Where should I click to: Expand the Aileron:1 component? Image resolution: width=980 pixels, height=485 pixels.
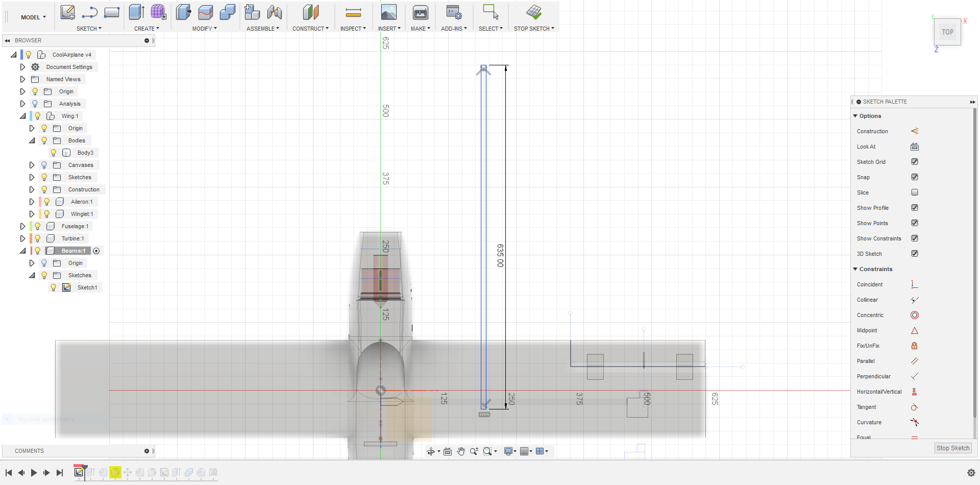[x=32, y=202]
